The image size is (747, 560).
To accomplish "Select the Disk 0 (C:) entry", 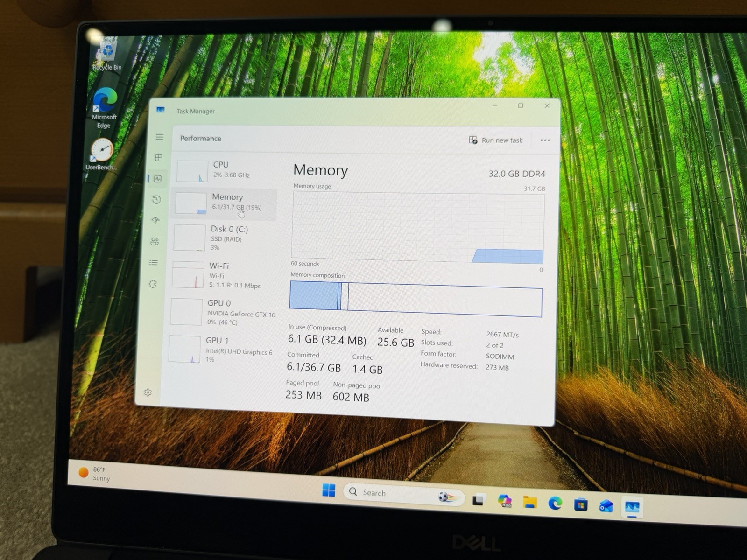I will (x=223, y=237).
